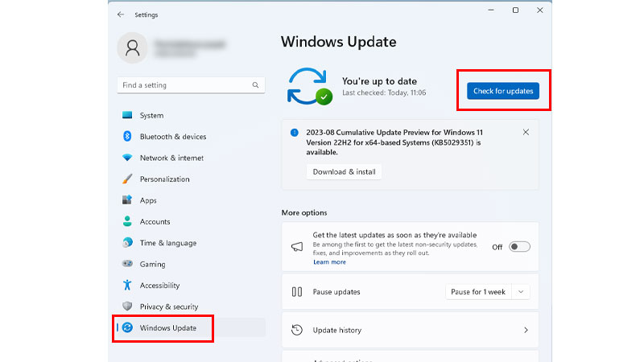Open the Pause for 1 week dropdown arrow

coord(521,292)
